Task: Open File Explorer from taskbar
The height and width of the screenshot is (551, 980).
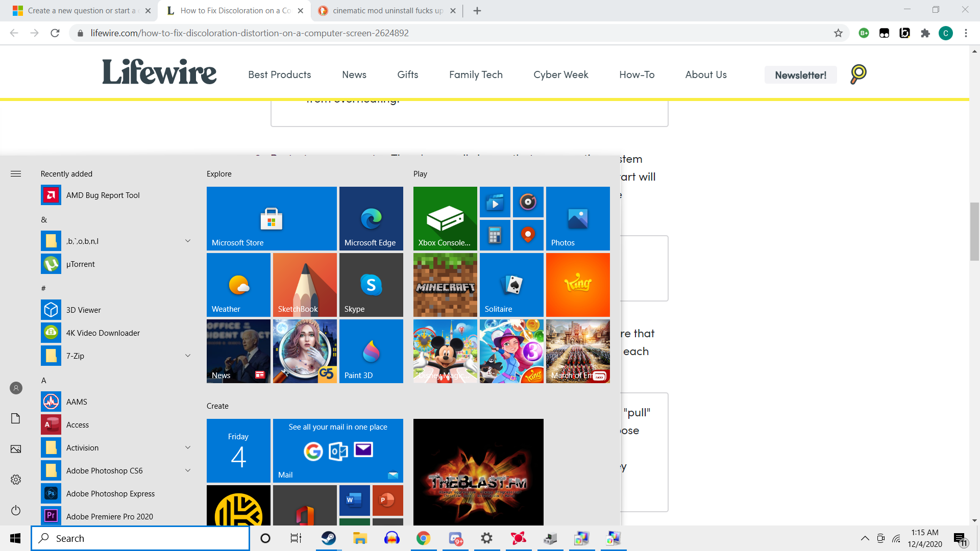Action: coord(360,538)
